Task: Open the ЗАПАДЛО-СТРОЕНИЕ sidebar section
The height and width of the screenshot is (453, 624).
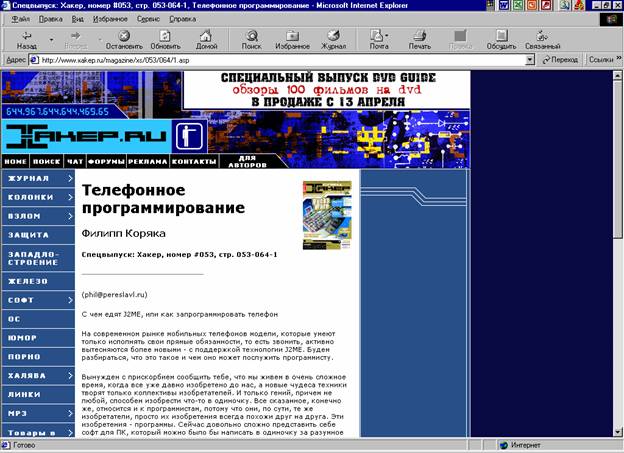Action: 38,258
